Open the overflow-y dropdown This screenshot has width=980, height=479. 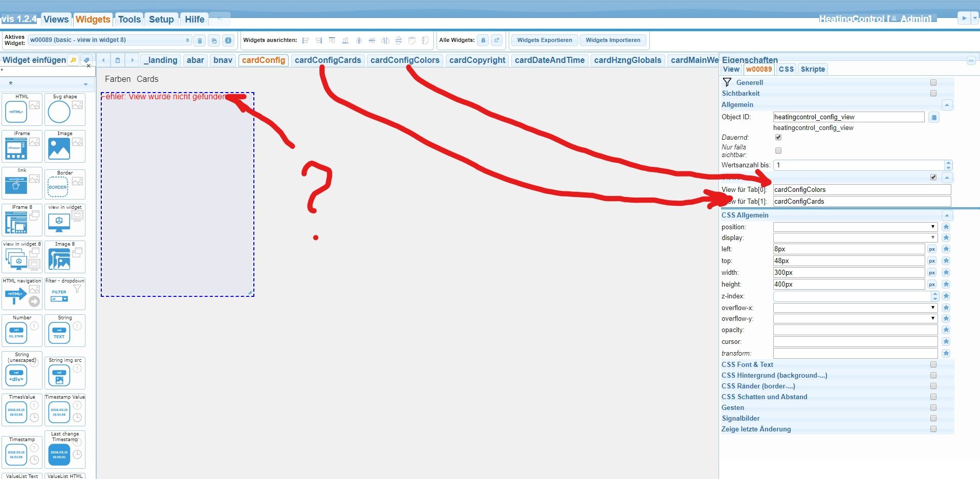pyautogui.click(x=855, y=318)
